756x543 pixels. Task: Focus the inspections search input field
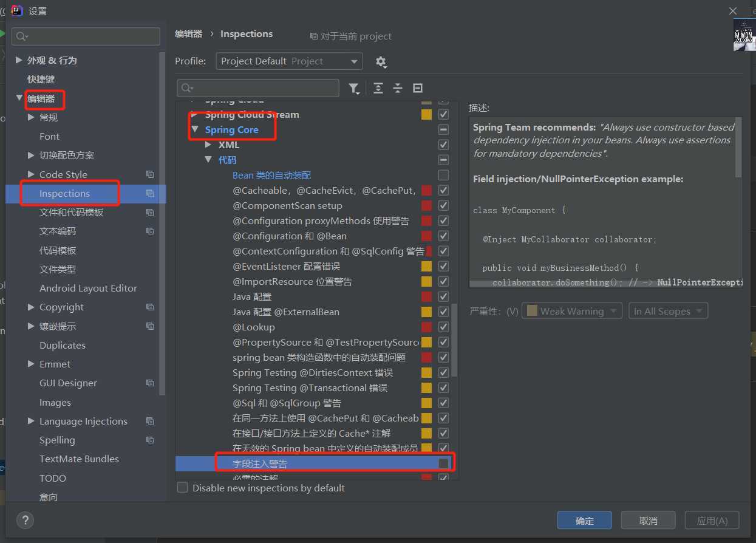click(258, 88)
